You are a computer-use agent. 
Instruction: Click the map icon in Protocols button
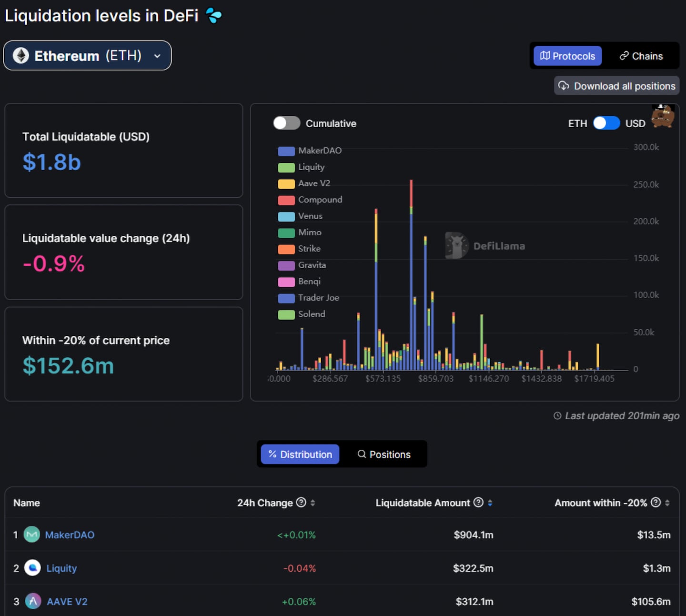(545, 56)
